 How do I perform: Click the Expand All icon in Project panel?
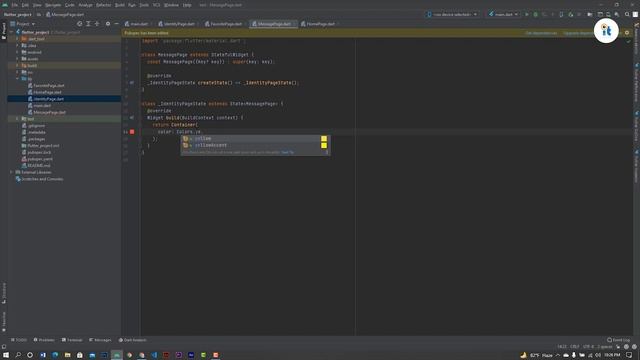pyautogui.click(x=88, y=24)
